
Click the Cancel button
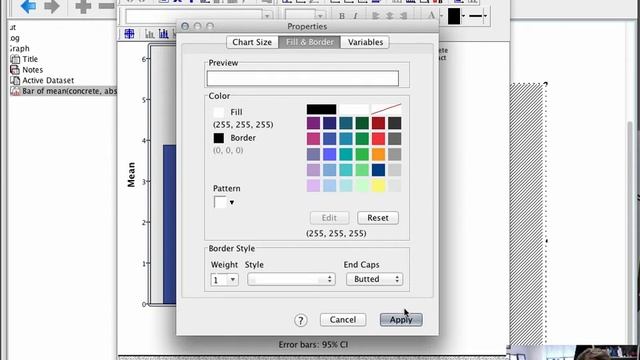(343, 320)
